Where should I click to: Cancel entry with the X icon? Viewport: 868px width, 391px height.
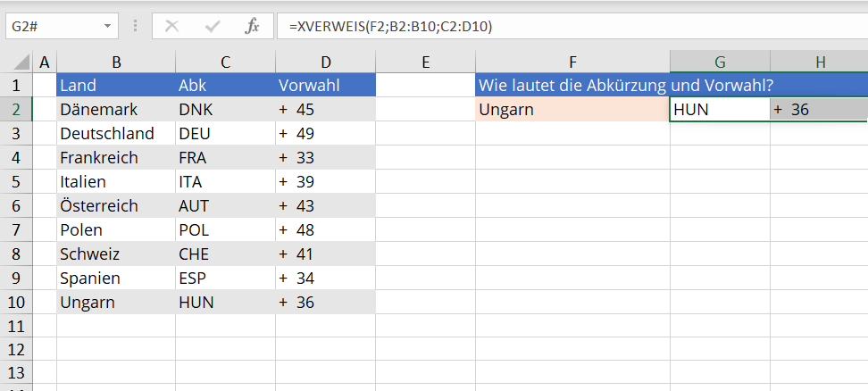tap(172, 26)
